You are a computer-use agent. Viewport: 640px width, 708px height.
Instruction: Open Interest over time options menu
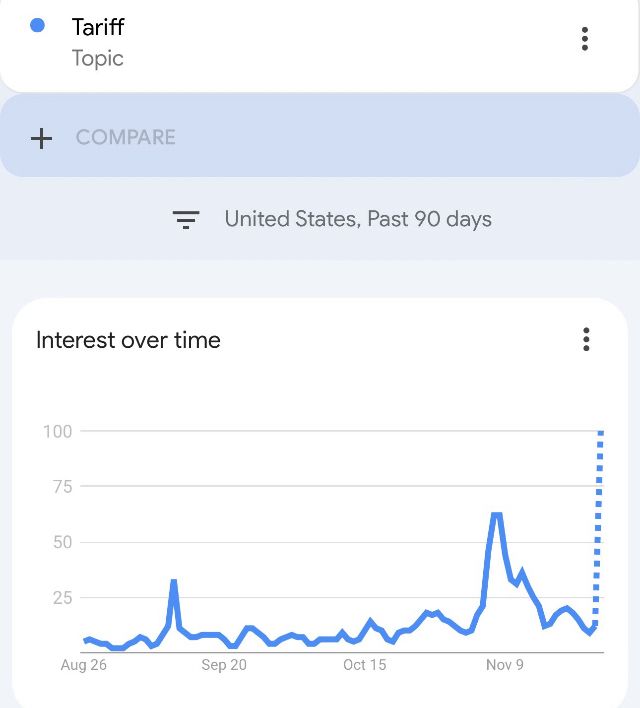(x=586, y=339)
